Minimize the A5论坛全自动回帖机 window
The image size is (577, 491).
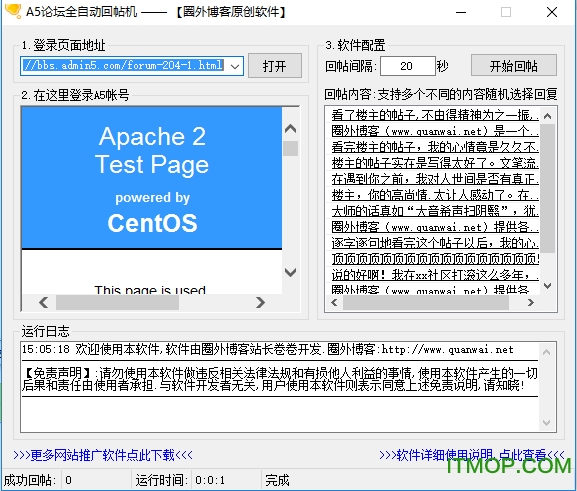[x=461, y=12]
